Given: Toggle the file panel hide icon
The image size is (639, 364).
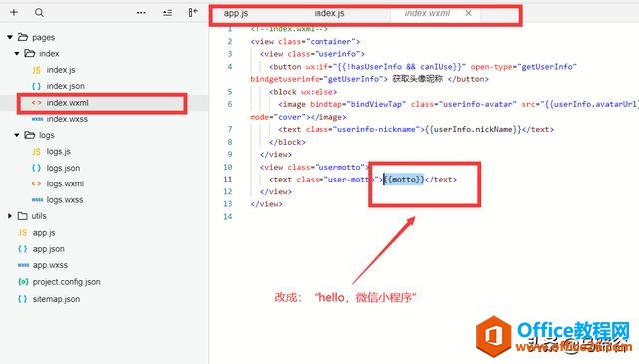Looking at the screenshot, I should (x=193, y=12).
